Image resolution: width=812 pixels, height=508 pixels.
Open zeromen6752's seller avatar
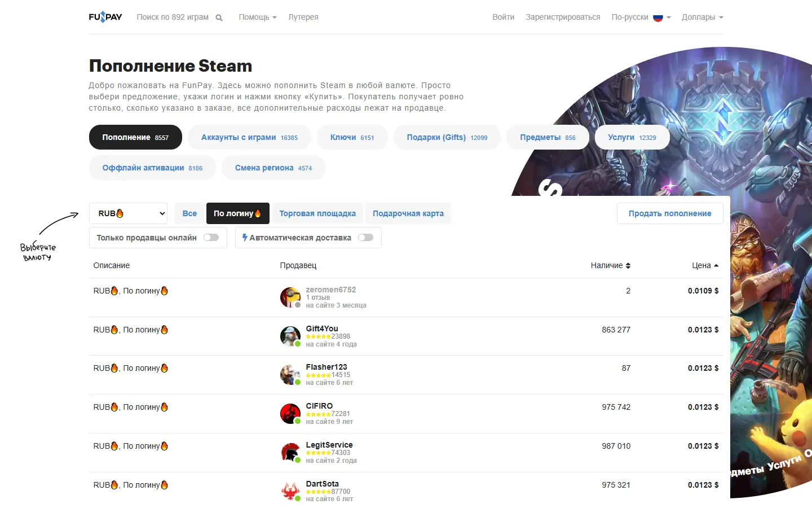290,297
